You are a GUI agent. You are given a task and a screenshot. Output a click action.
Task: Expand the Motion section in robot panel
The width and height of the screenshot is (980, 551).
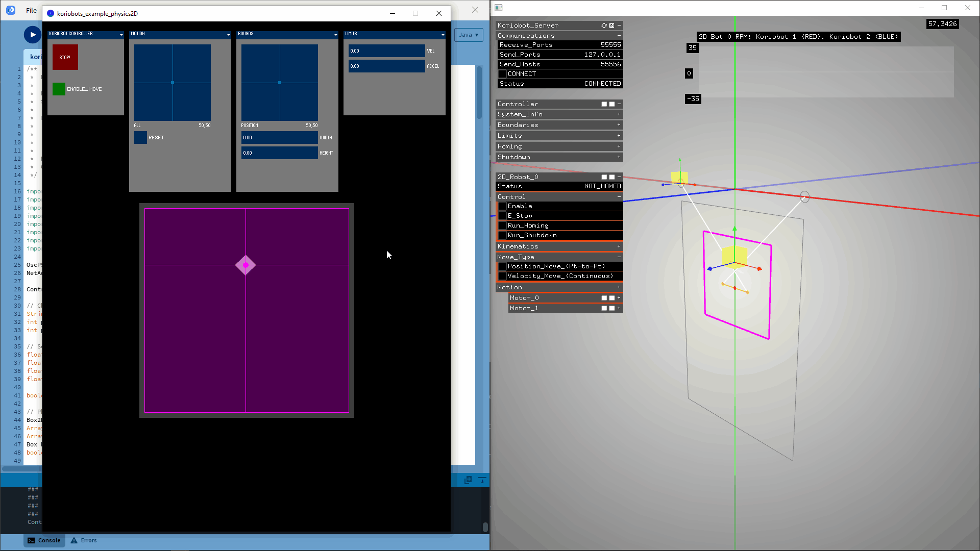pos(619,287)
